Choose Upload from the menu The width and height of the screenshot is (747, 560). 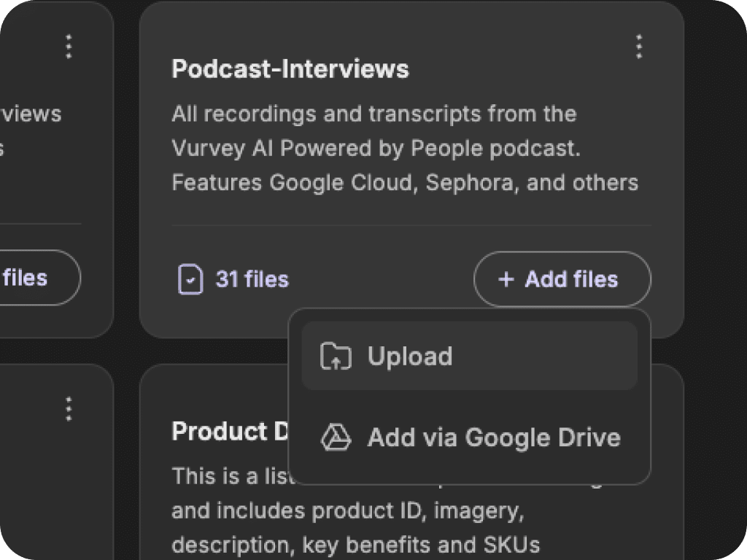(x=469, y=356)
